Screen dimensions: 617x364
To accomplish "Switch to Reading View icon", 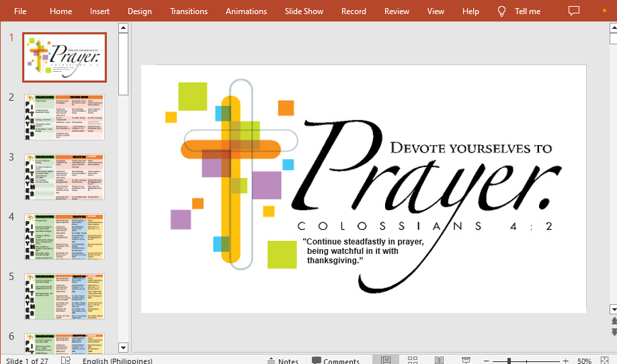I will pyautogui.click(x=439, y=360).
